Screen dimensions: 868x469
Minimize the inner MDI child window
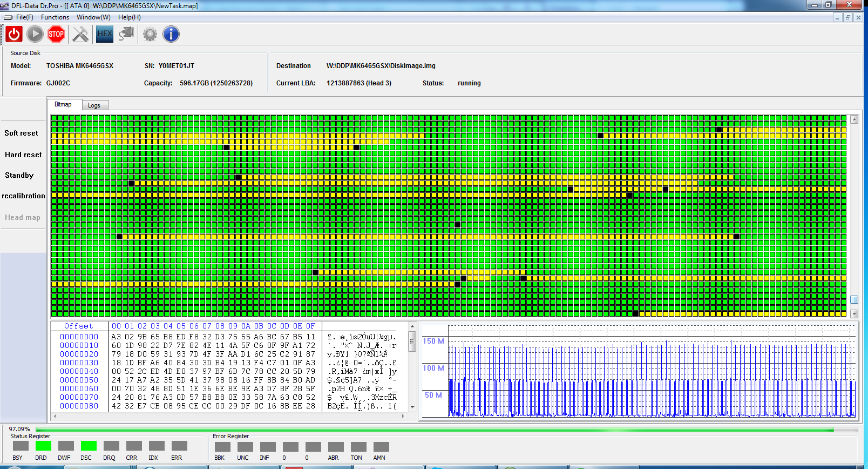(837, 17)
